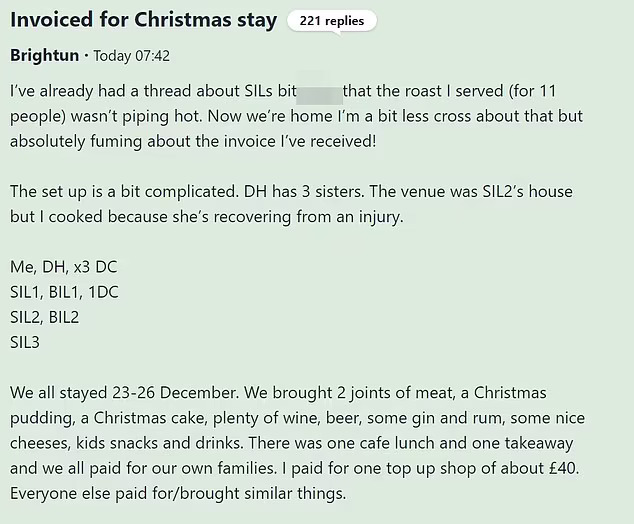The width and height of the screenshot is (634, 524).
Task: Click the line 'Me, DH, x3 DC'
Action: coord(65,268)
